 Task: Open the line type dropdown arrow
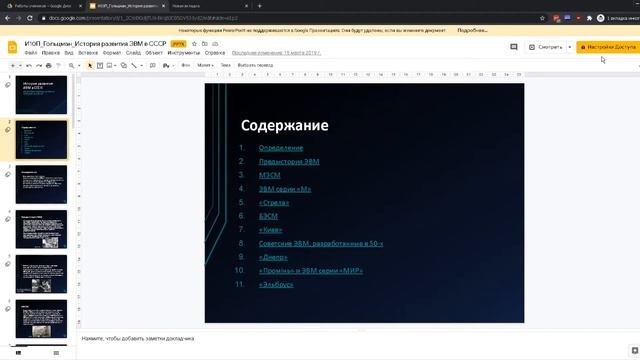coord(141,65)
